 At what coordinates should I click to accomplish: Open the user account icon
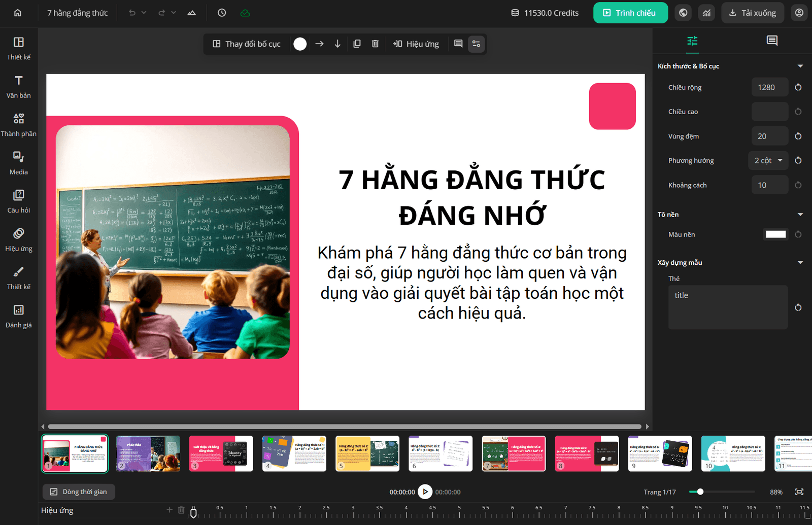pyautogui.click(x=799, y=13)
